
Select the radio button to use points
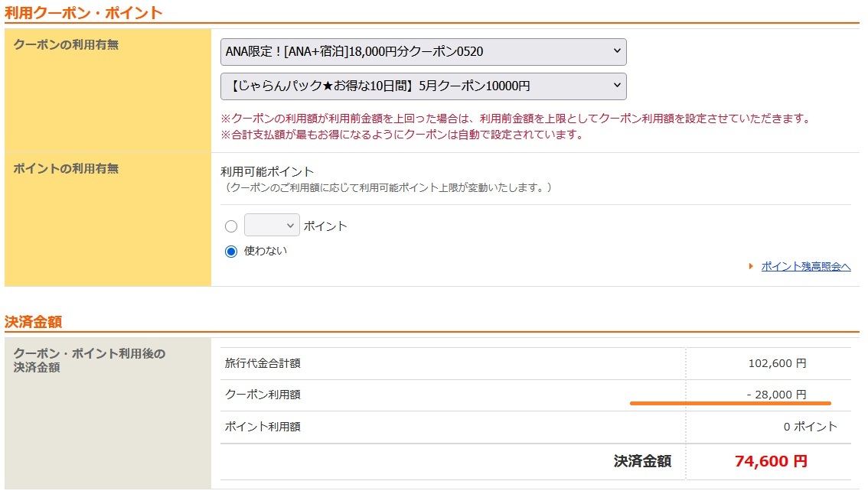pyautogui.click(x=231, y=226)
